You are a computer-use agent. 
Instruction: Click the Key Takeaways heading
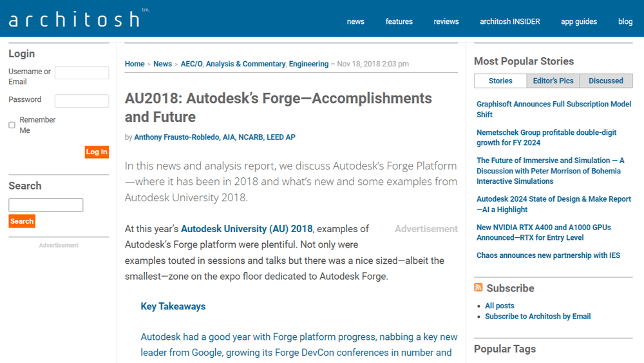tap(173, 306)
